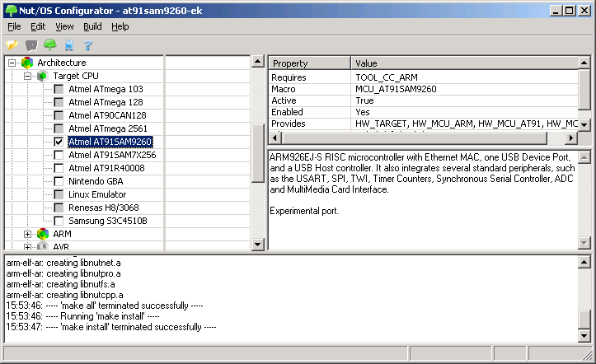Check the Nintendo GBA checkbox

click(x=59, y=181)
